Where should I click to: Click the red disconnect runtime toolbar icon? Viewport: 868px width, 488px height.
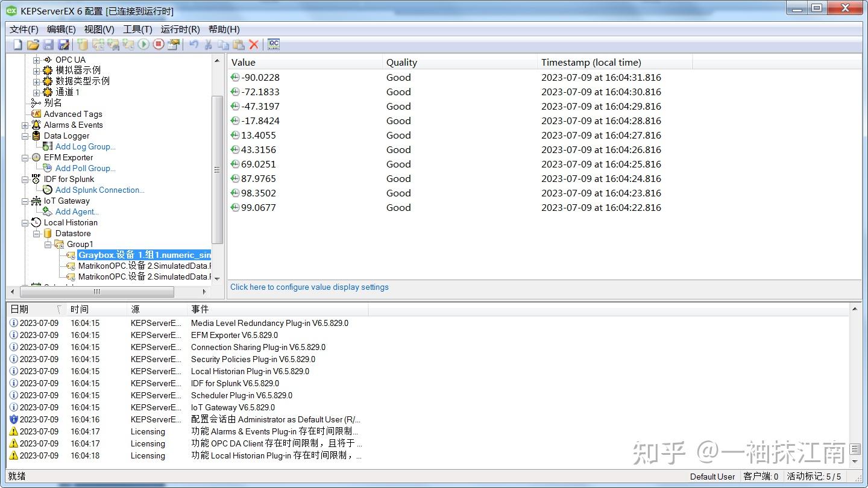point(159,45)
